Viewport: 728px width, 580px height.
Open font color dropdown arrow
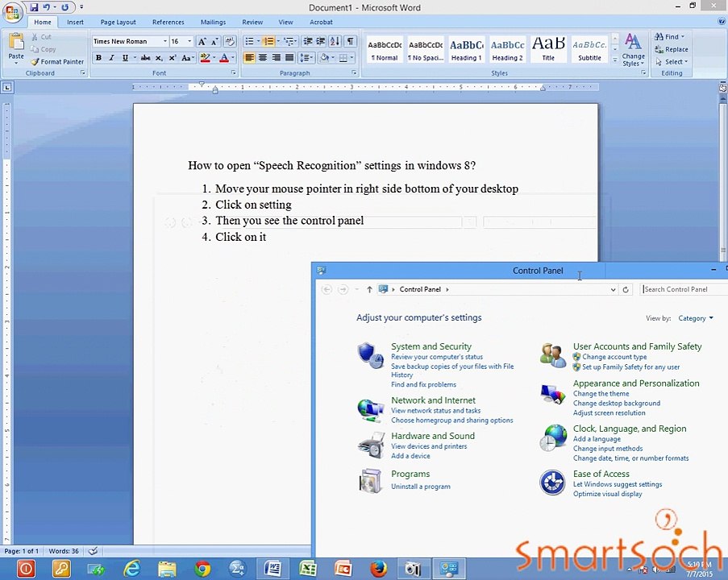233,58
